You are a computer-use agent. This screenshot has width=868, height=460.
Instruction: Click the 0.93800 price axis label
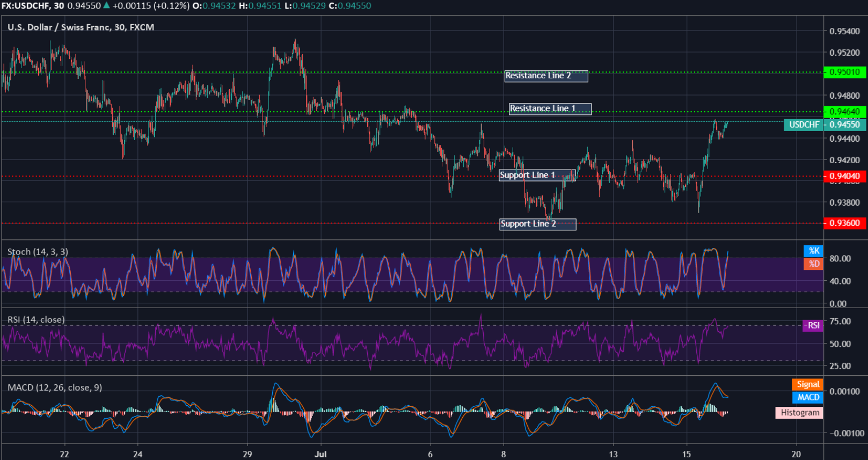[x=844, y=202]
